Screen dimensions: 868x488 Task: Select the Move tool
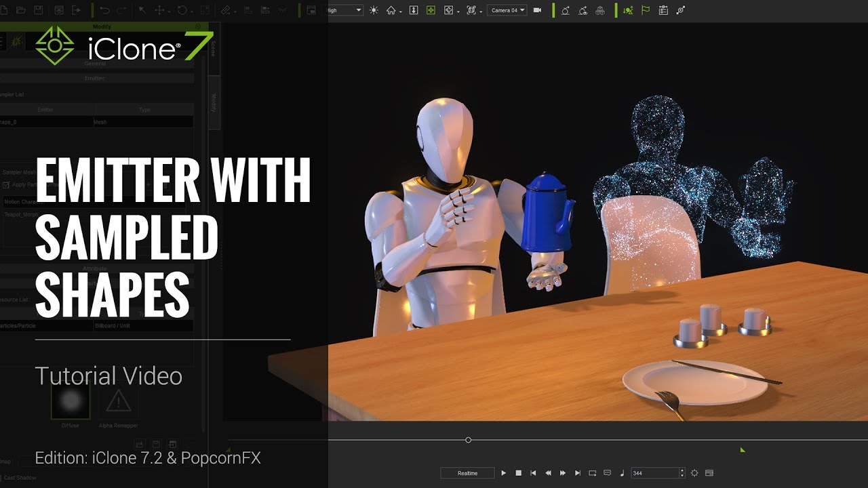(x=159, y=10)
